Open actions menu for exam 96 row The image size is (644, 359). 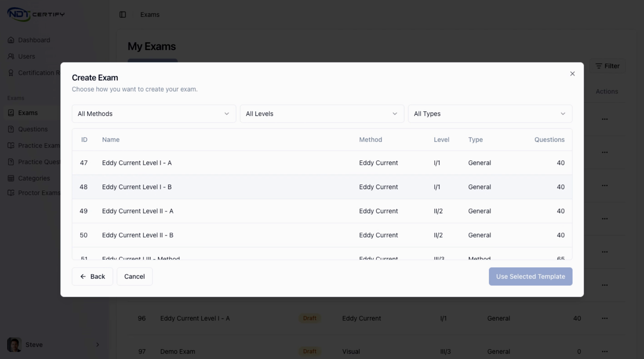tap(605, 318)
